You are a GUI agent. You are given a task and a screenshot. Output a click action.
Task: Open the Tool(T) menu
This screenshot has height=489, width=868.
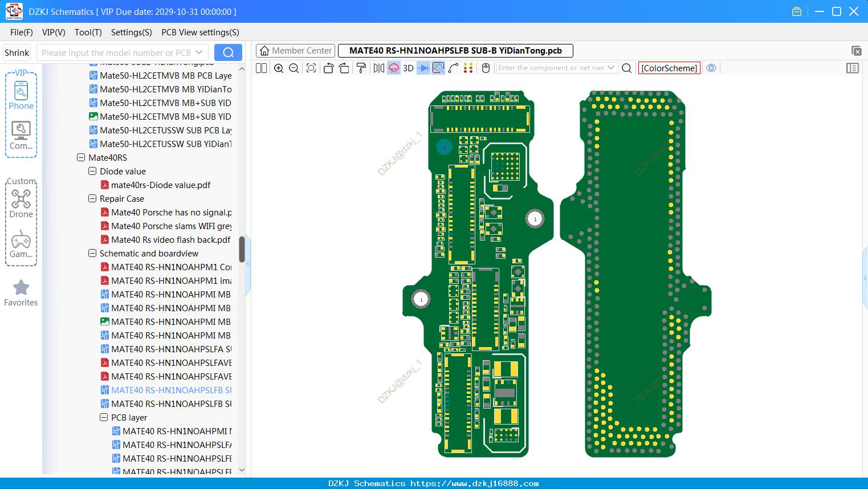pos(88,32)
